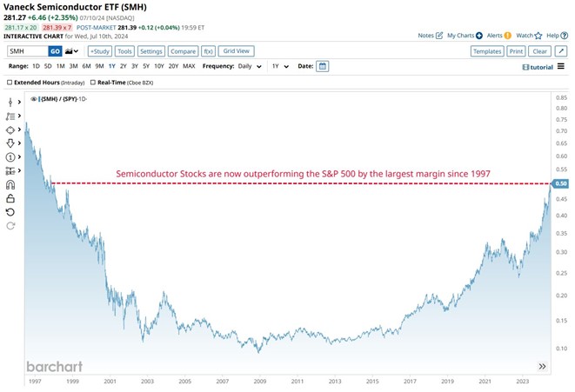Viewport: 575px width, 392px height.
Task: Toggle visibility eye for SMH/SPY series
Action: [33, 99]
